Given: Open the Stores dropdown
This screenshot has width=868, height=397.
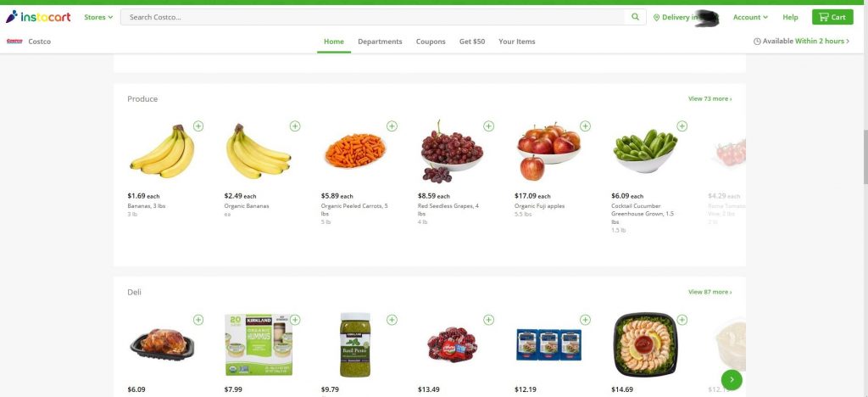Looking at the screenshot, I should [x=98, y=17].
